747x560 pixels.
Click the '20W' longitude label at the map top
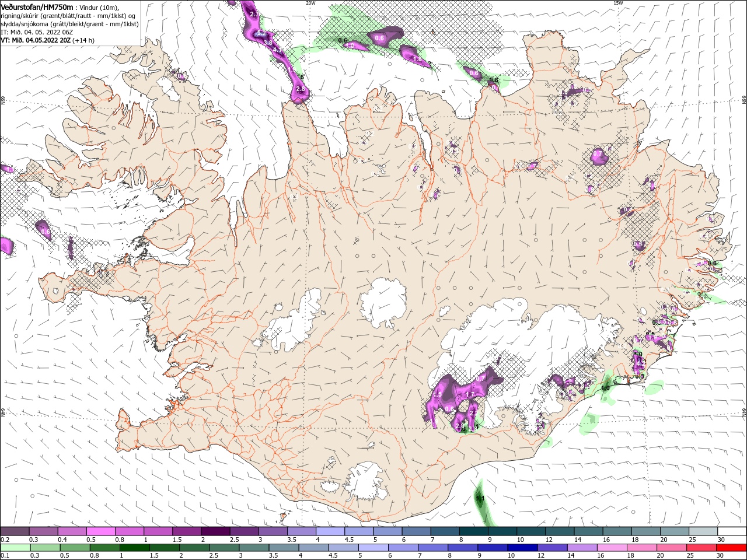[310, 3]
